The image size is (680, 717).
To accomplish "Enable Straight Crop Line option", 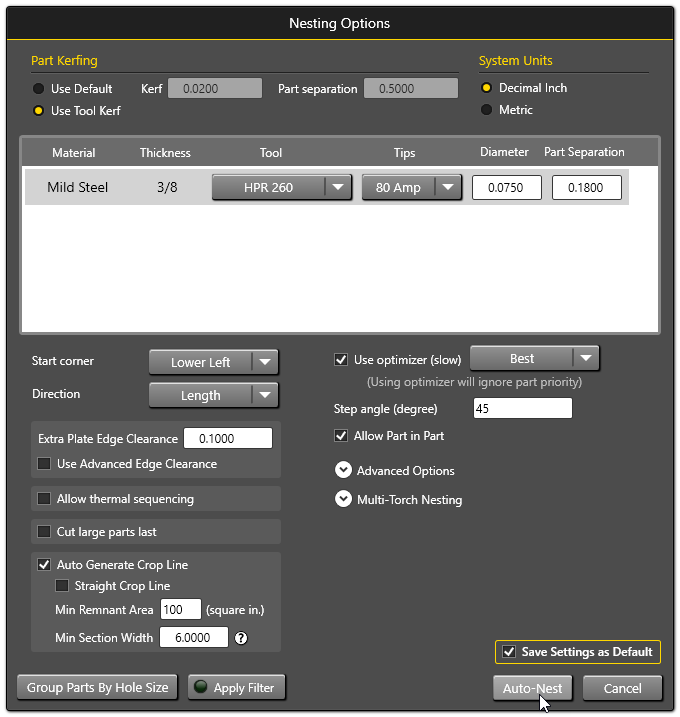I will [62, 586].
